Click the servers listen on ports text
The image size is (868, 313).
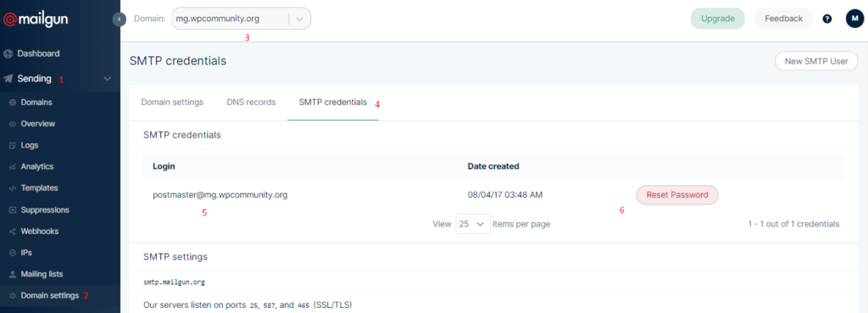pyautogui.click(x=248, y=305)
